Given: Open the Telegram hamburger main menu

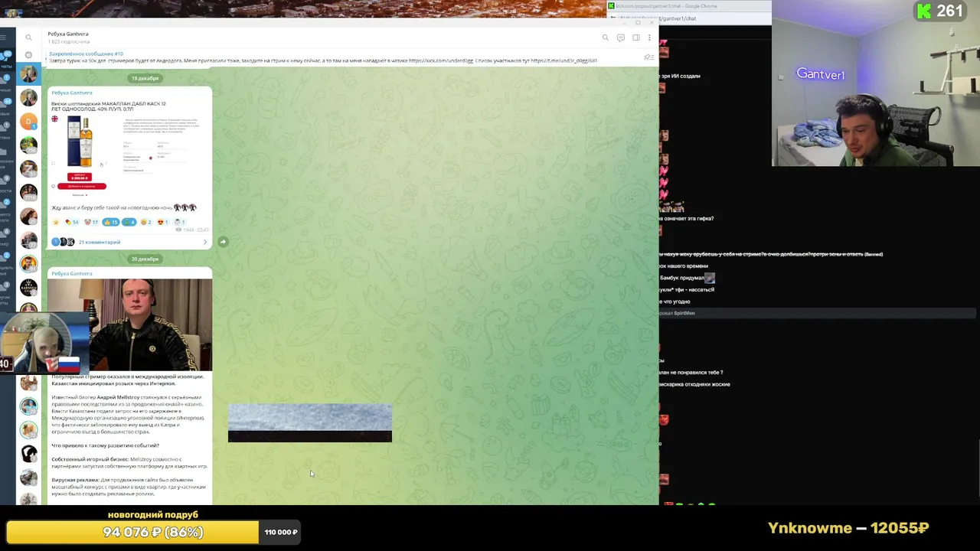Looking at the screenshot, I should pos(3,37).
